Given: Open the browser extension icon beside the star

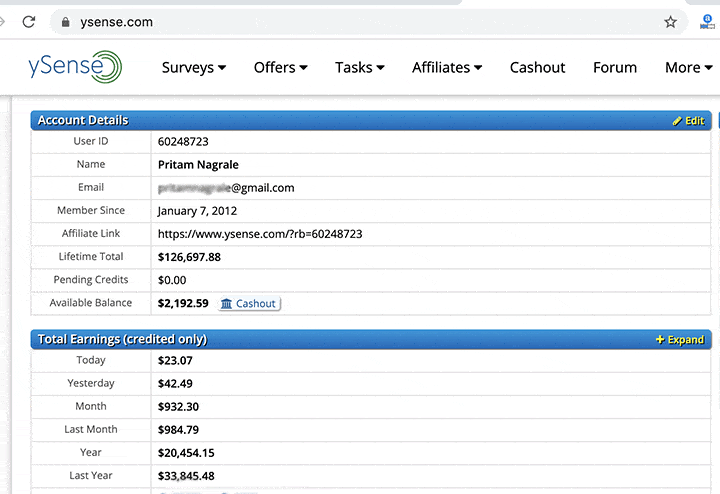Looking at the screenshot, I should pyautogui.click(x=707, y=22).
